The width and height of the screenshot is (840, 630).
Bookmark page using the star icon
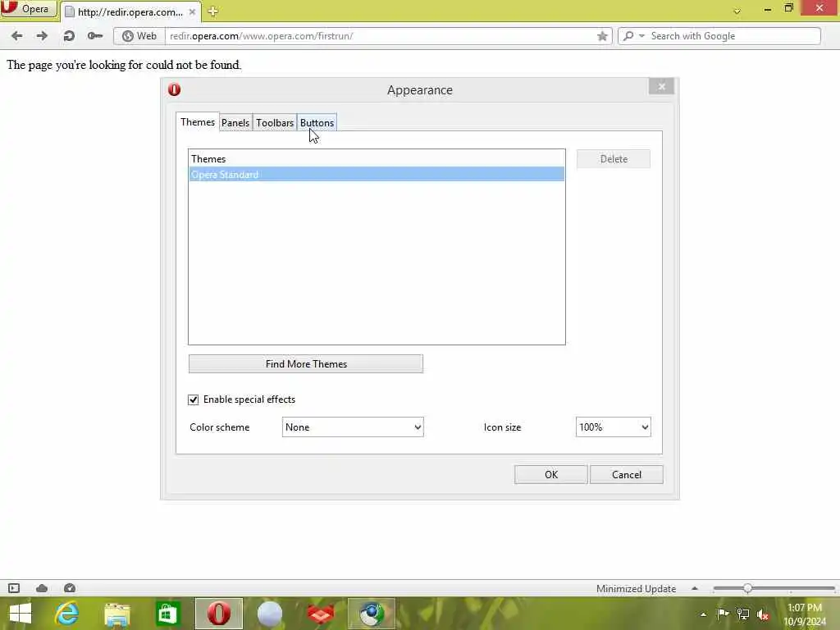point(602,36)
